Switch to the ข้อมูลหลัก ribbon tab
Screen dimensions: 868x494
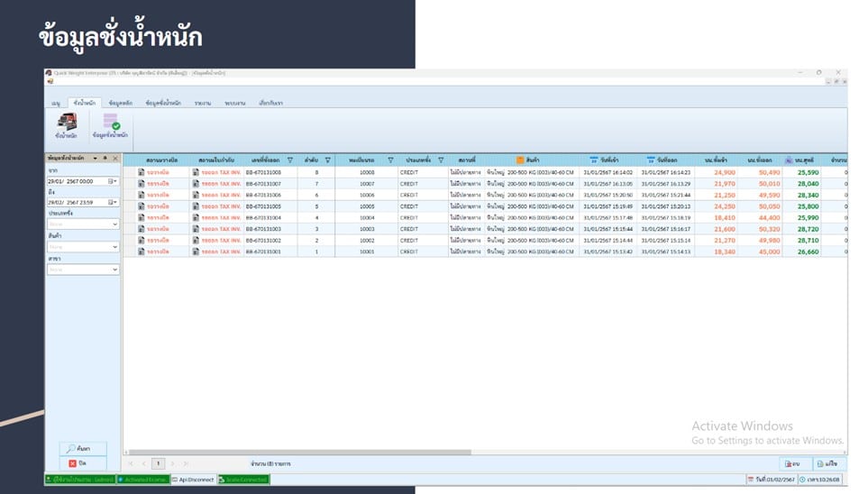click(120, 103)
